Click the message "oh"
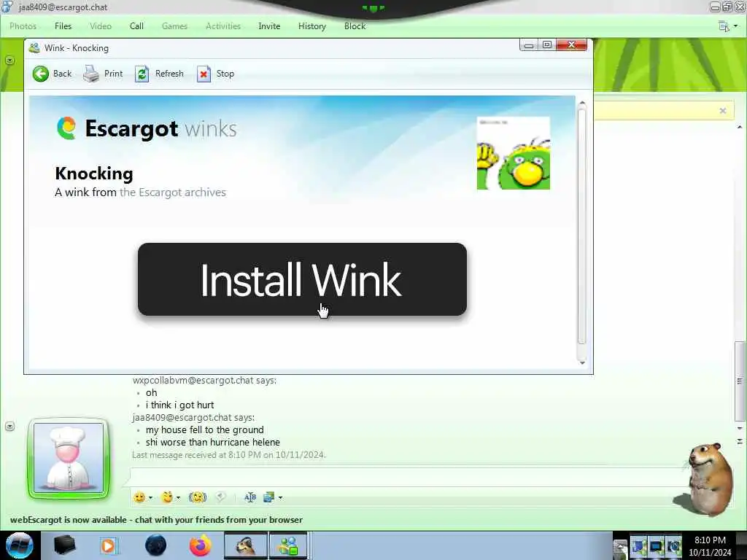Viewport: 747px width, 560px height. click(x=151, y=393)
